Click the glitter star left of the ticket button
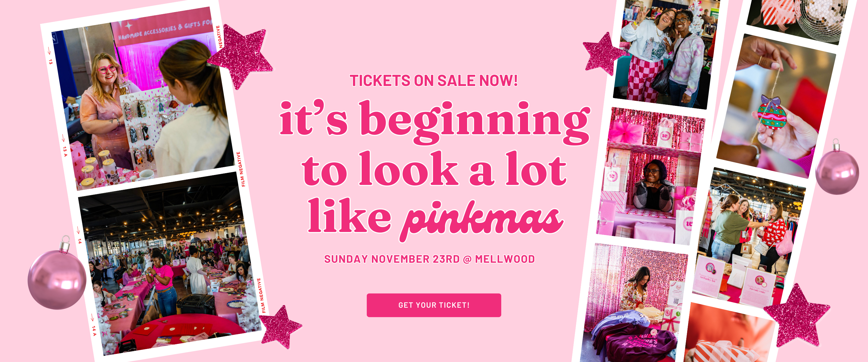The height and width of the screenshot is (362, 868). [280, 326]
